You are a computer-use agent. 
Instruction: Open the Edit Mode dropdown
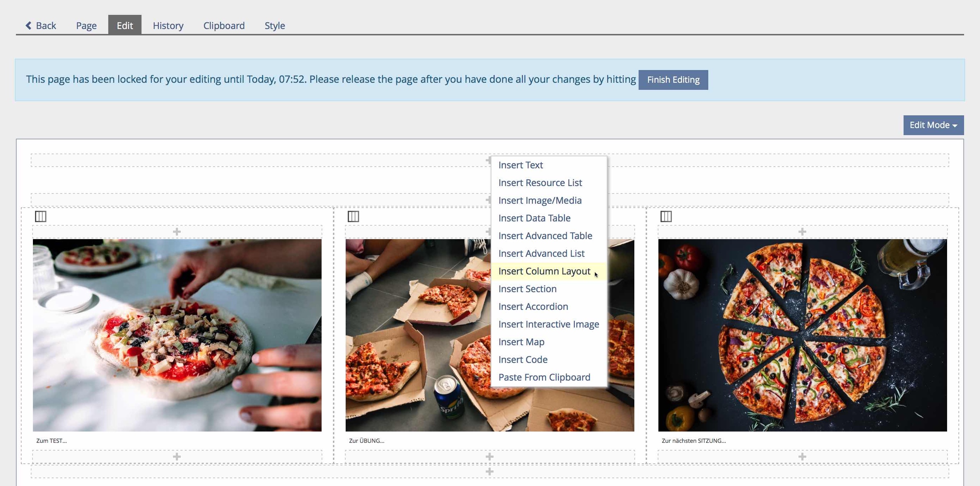[934, 125]
